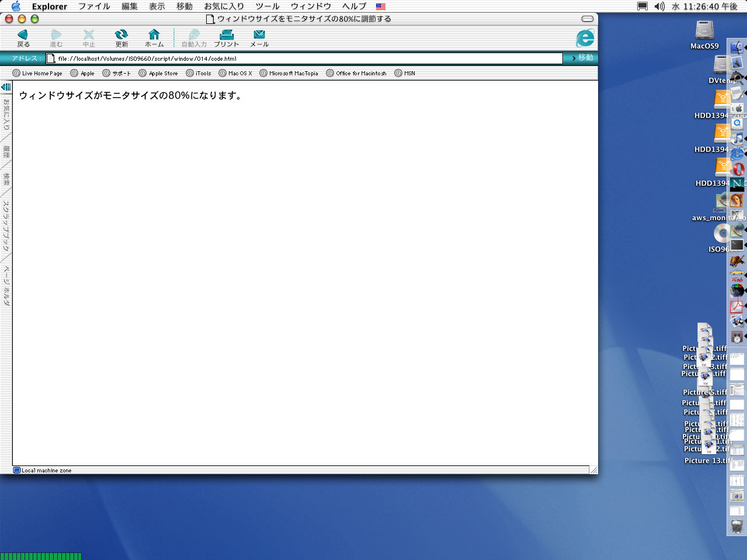This screenshot has width=747, height=560.
Task: Open the 移動 menu in menu bar
Action: pos(185,6)
